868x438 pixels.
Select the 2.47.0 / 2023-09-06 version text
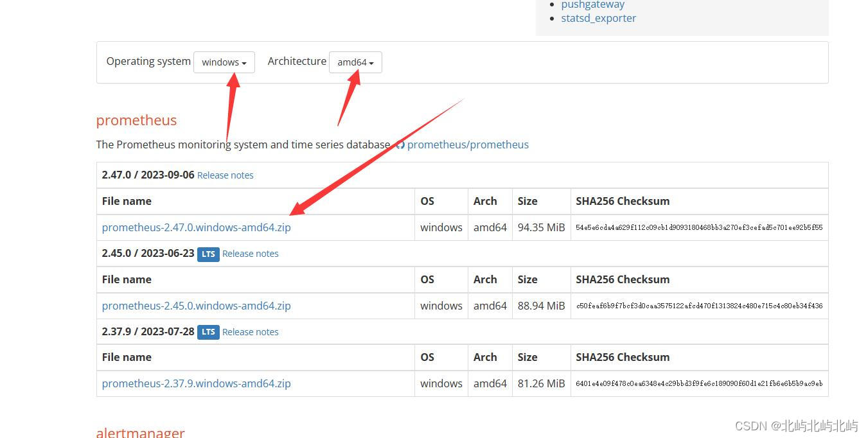148,175
